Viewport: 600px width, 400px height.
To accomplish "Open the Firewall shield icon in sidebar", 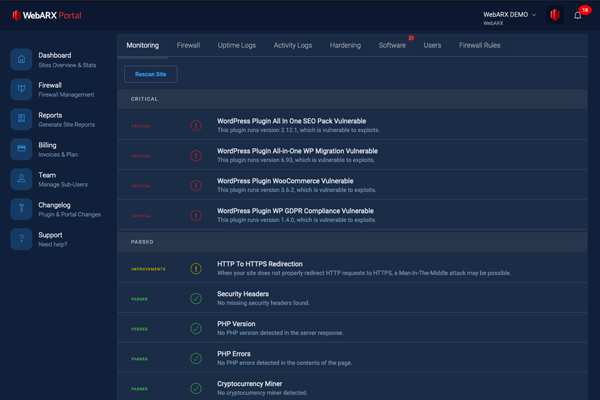I will [21, 89].
